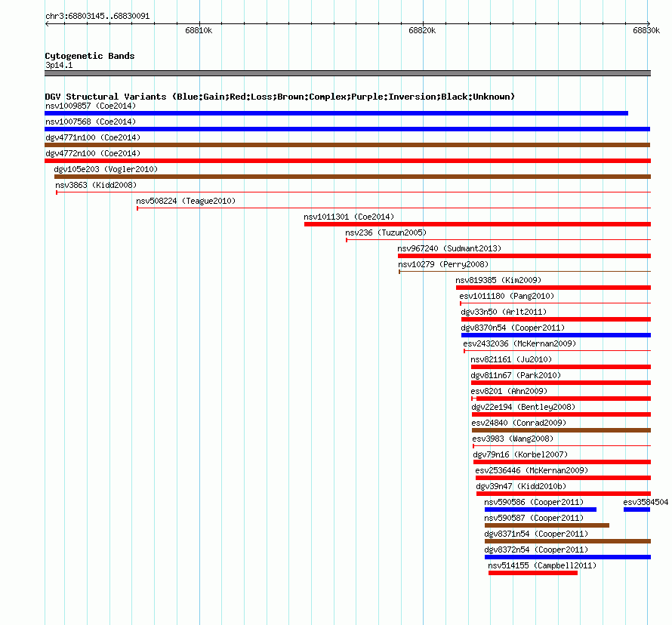
Task: Open the nsv3863 (Kidd2008) variant
Action: 96,185
